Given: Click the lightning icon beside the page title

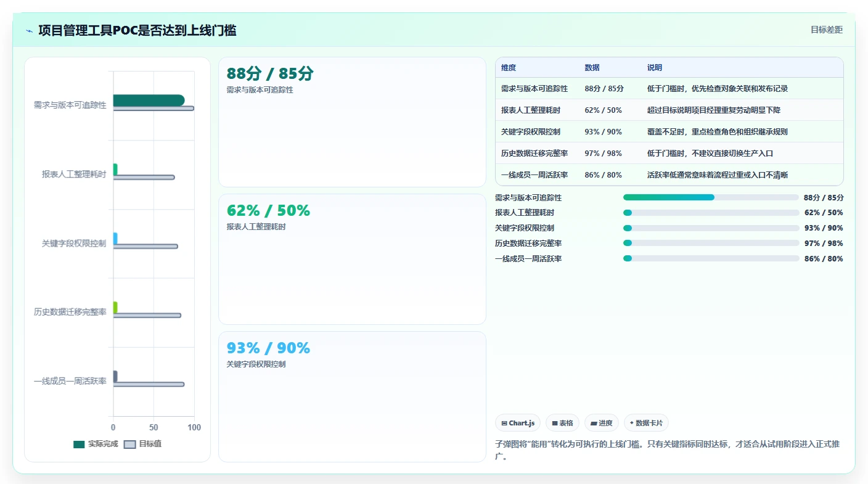Looking at the screenshot, I should pyautogui.click(x=30, y=31).
